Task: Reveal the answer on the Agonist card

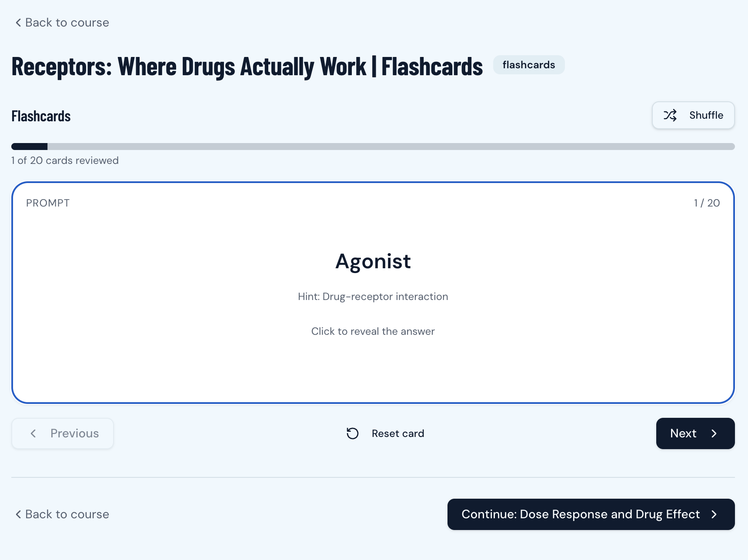Action: click(x=373, y=293)
